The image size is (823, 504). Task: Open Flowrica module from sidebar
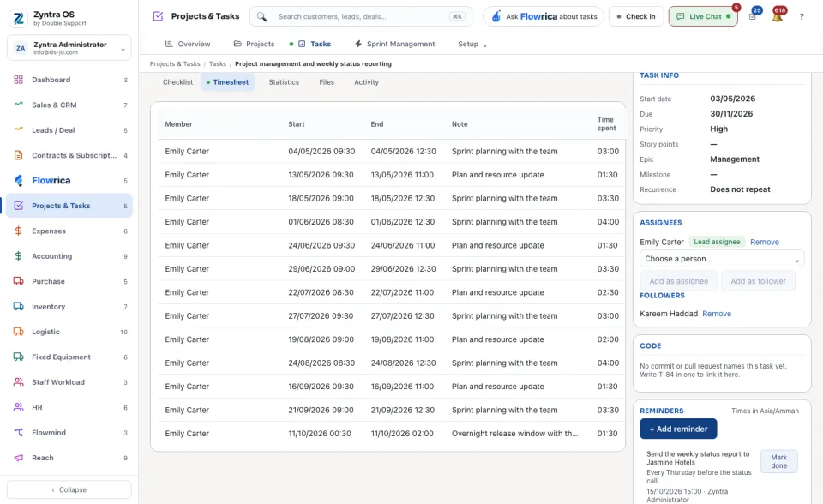click(69, 181)
